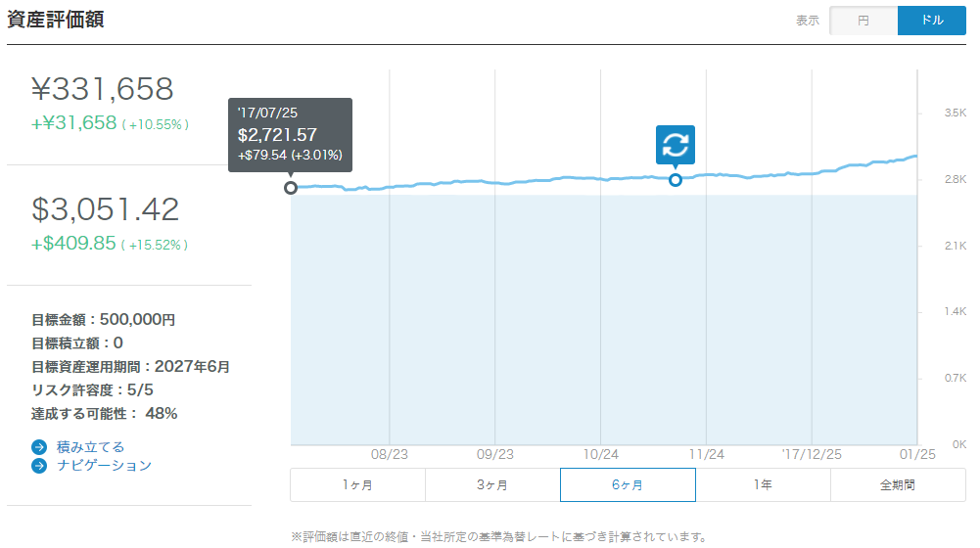Select the 6ヶ月 period tab
This screenshot has height=548, width=980.
[628, 484]
